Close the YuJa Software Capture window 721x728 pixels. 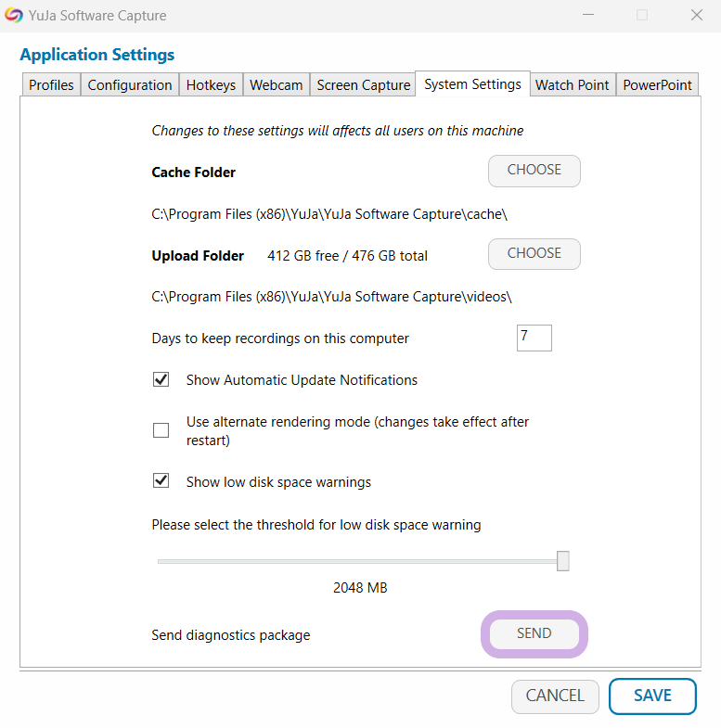coord(696,16)
